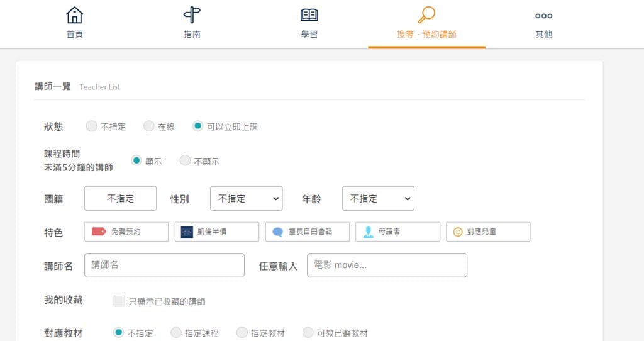The width and height of the screenshot is (644, 341).
Task: Select 顯示 for teachers under 5 minutes
Action: (x=136, y=160)
